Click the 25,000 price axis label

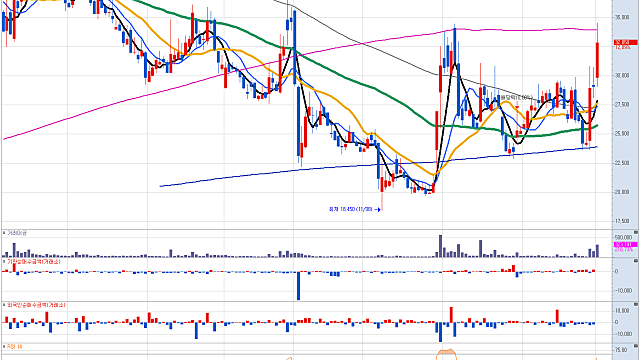click(x=622, y=134)
